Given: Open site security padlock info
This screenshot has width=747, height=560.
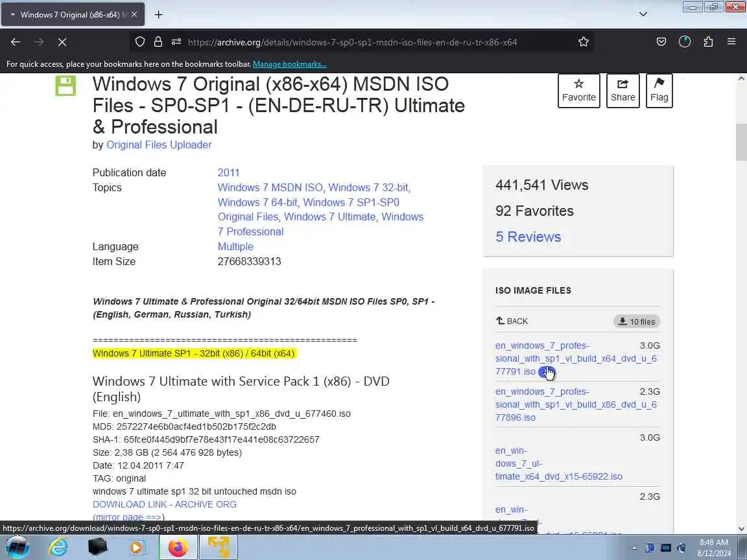Looking at the screenshot, I should tap(158, 42).
